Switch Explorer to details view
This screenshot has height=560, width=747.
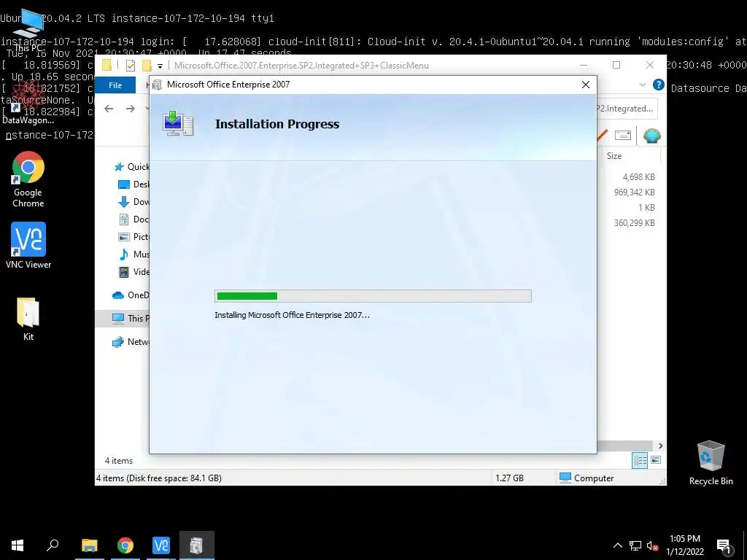640,460
